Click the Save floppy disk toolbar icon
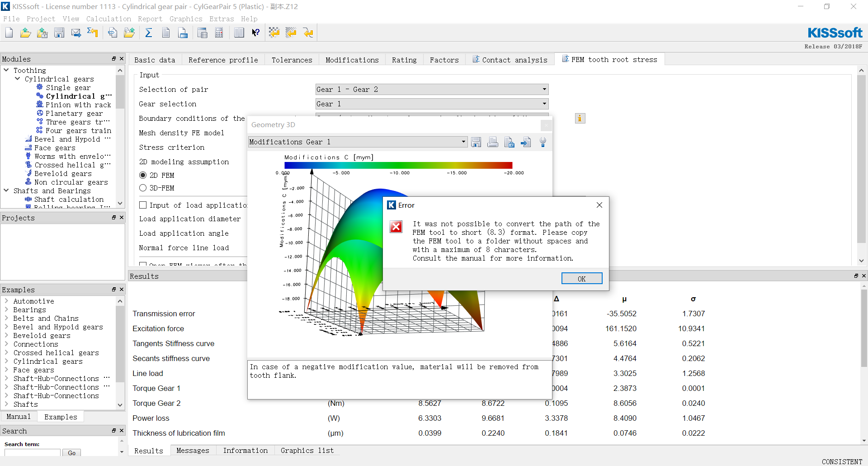Viewport: 868px width, 466px height. click(59, 33)
